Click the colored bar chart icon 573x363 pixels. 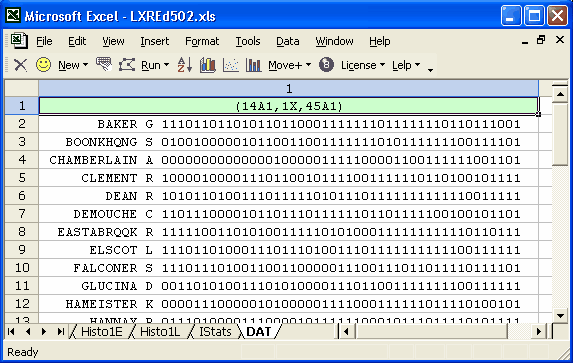click(208, 65)
